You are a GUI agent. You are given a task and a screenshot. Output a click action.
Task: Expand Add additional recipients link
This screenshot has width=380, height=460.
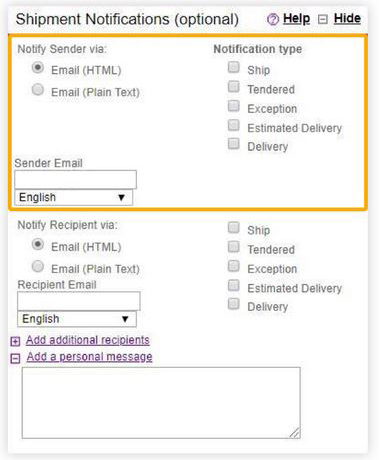tap(88, 340)
